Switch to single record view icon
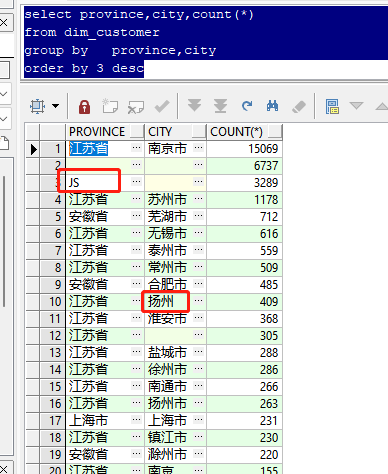This screenshot has height=474, width=388. click(x=332, y=106)
